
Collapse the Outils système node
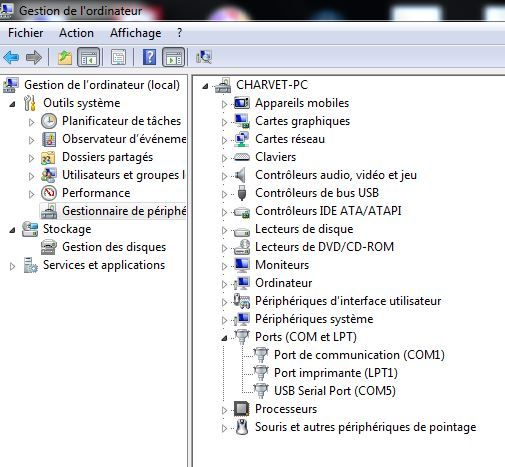coord(12,104)
